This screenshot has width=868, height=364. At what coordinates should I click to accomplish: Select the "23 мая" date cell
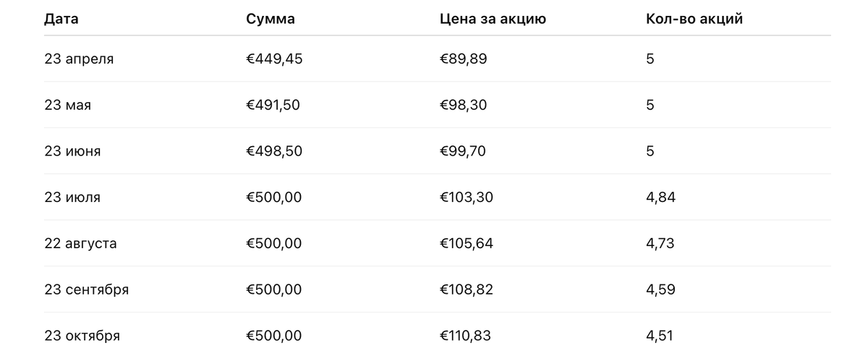tap(68, 106)
